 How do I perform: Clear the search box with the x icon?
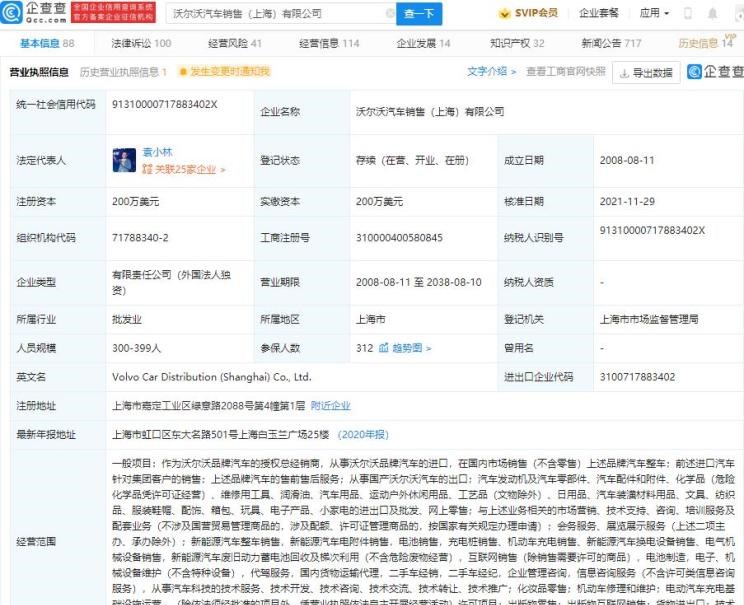tap(390, 13)
